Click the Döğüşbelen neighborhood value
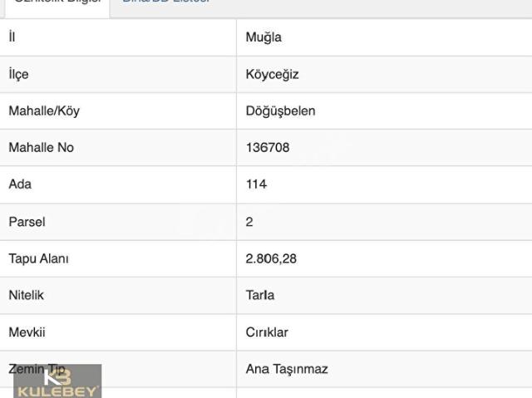The height and width of the screenshot is (398, 532). (x=280, y=111)
